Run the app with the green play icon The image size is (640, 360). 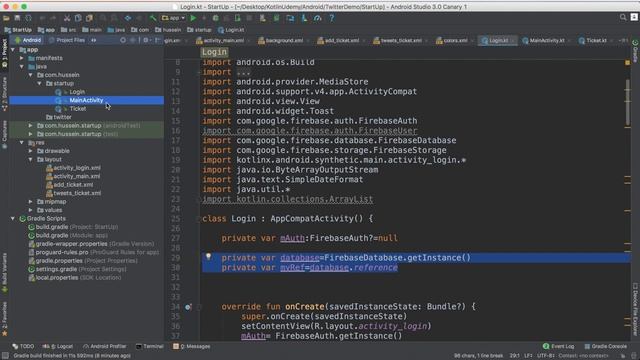point(193,18)
